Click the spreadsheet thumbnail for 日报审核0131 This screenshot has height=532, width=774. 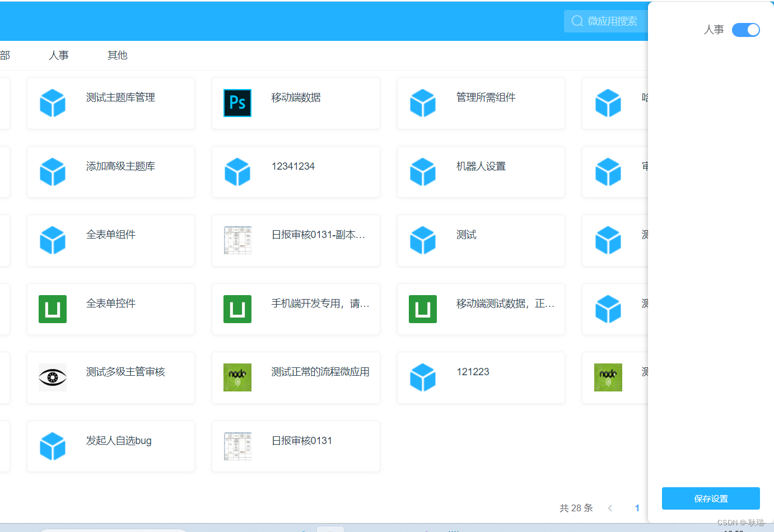[x=237, y=446]
